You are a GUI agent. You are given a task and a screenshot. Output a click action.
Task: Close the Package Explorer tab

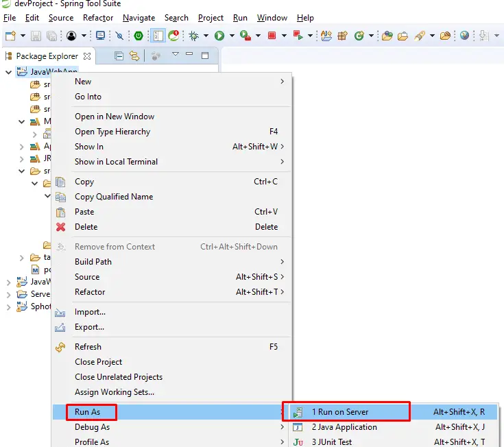[87, 56]
